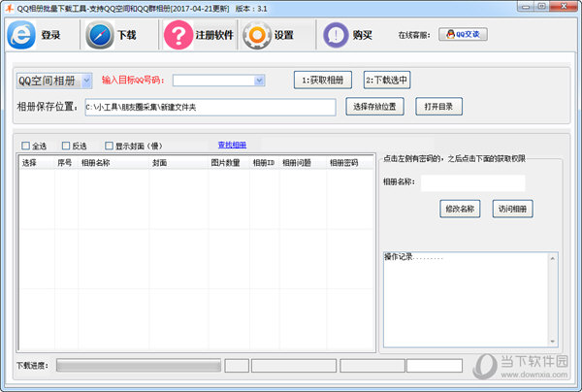Click the 2:下载选中 button
Screen dimensions: 582x392
click(387, 80)
